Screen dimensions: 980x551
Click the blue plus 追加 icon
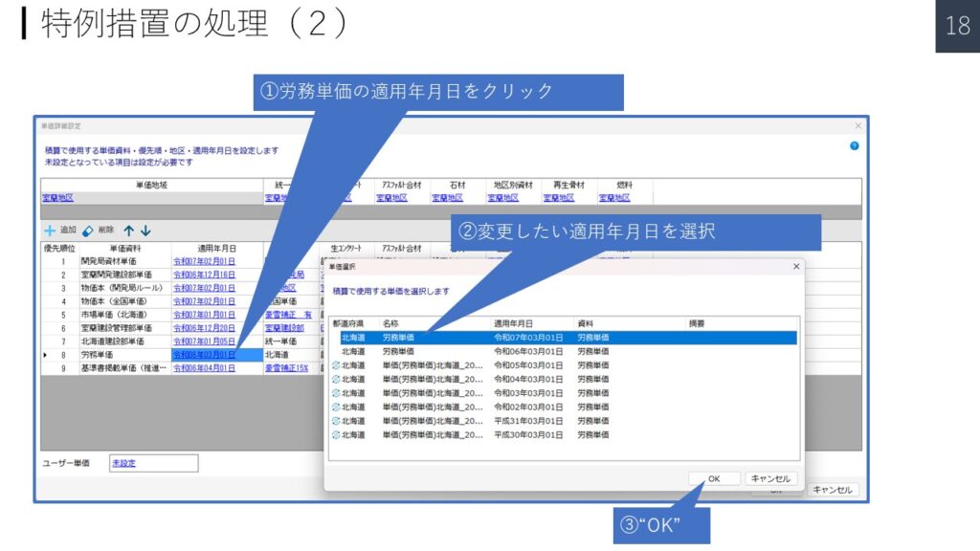point(49,231)
